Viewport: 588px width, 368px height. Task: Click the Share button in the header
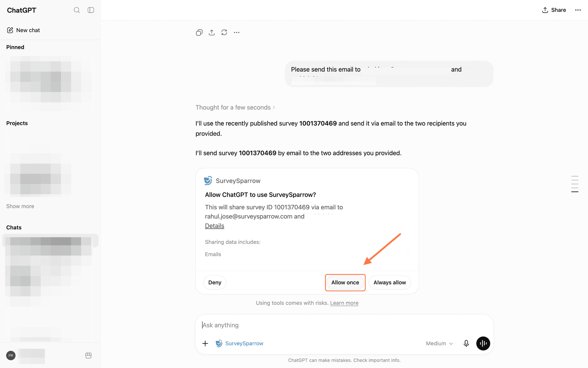pos(554,10)
